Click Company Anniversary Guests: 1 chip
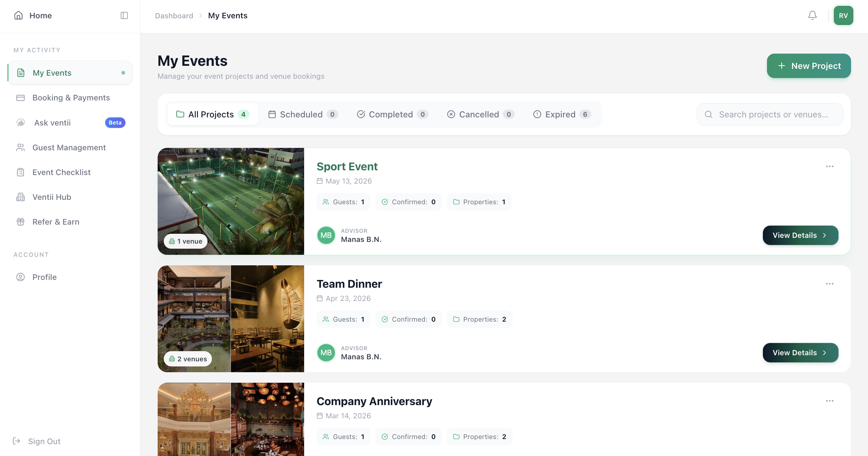The image size is (868, 456). (343, 437)
